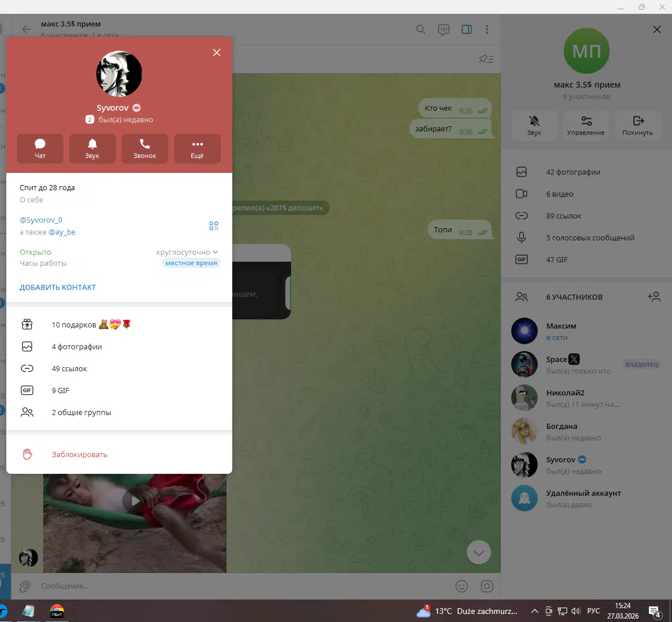672x622 pixels.
Task: Search in chat with magnifier icon
Action: [x=421, y=29]
